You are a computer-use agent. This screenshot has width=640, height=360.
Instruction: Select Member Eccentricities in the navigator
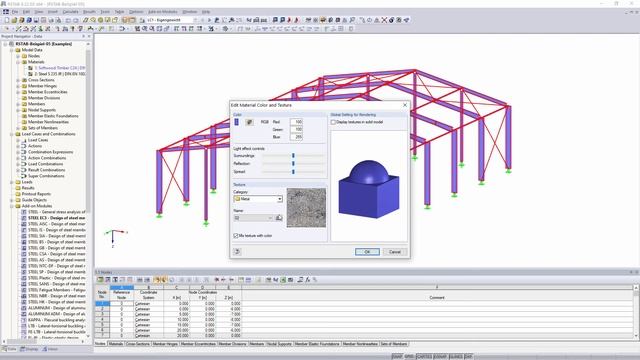click(x=47, y=92)
